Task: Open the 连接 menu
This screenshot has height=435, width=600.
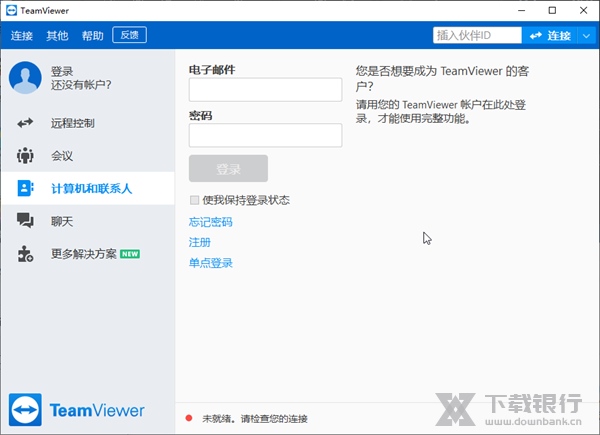Action: pos(21,36)
